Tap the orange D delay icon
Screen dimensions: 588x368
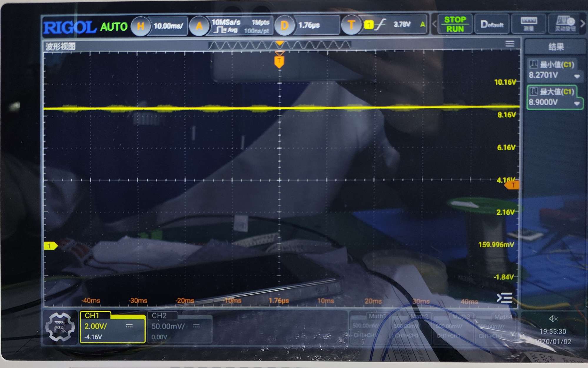[x=284, y=26]
